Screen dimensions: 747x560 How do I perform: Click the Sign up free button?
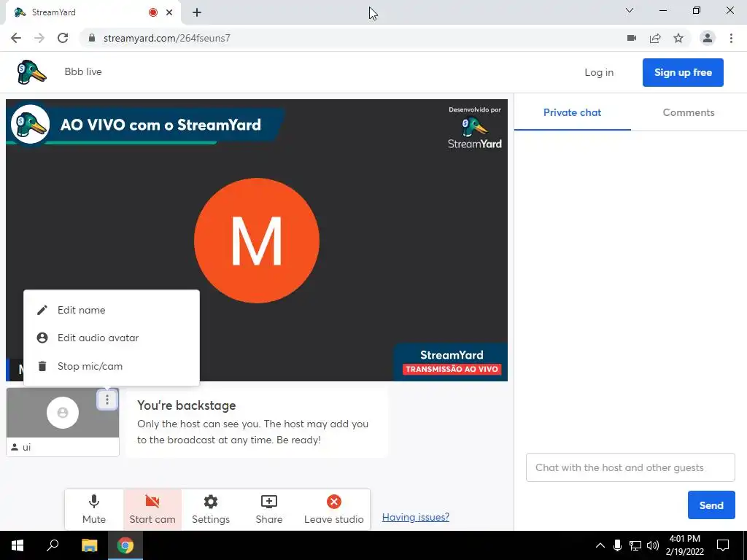[x=683, y=72]
